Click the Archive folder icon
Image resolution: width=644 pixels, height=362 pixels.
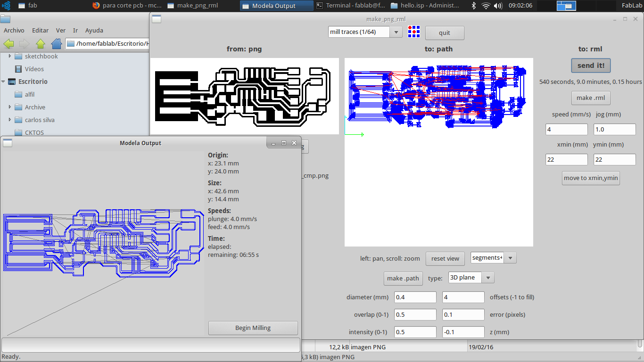[x=18, y=107]
